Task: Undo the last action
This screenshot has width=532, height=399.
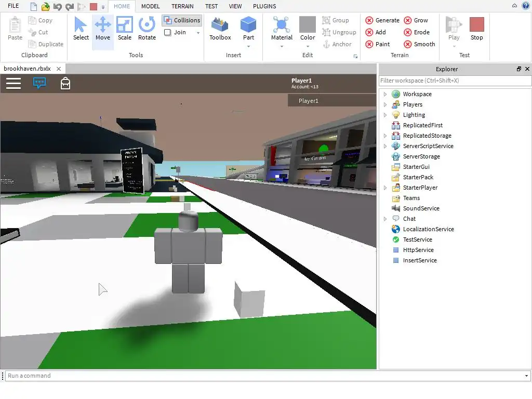Action: click(57, 6)
